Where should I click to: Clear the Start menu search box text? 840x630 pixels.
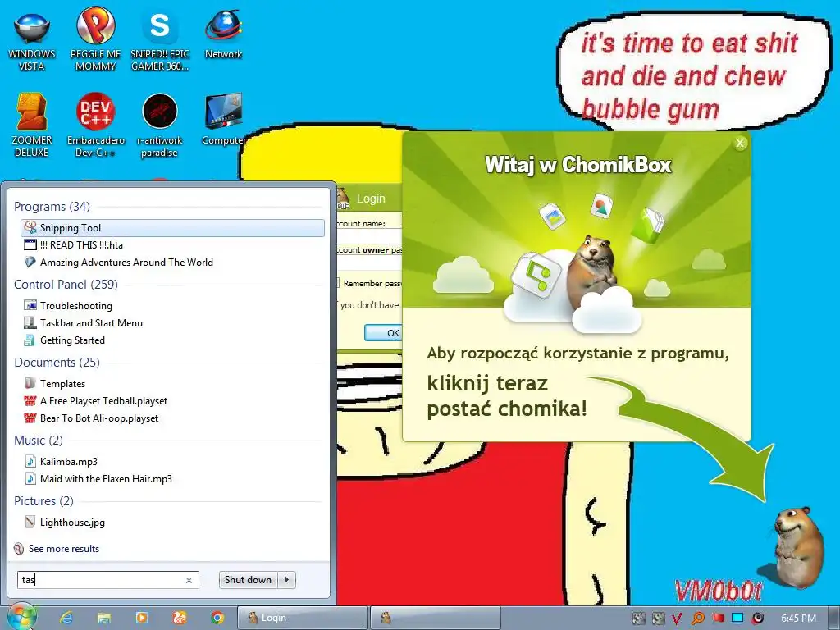point(189,580)
